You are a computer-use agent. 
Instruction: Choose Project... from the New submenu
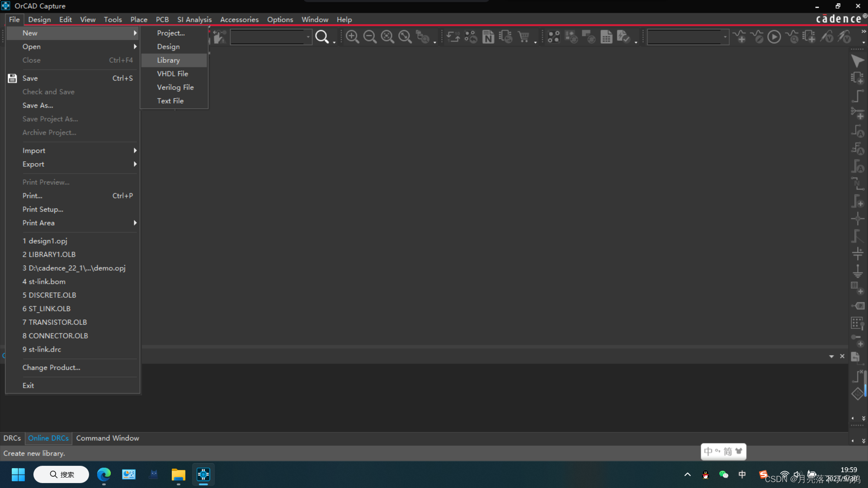pyautogui.click(x=174, y=33)
